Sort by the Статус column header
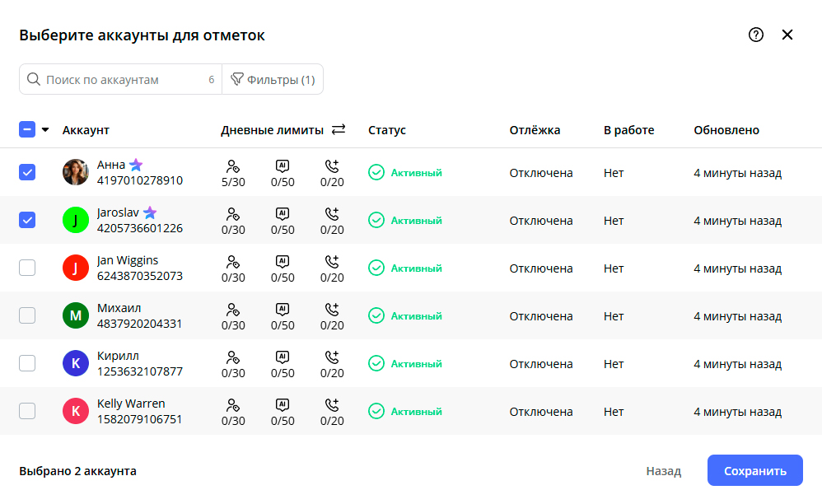 [x=386, y=130]
